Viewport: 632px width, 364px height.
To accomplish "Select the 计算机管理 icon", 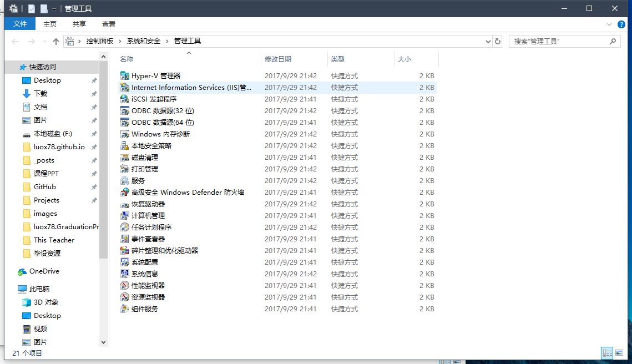I will pos(124,216).
